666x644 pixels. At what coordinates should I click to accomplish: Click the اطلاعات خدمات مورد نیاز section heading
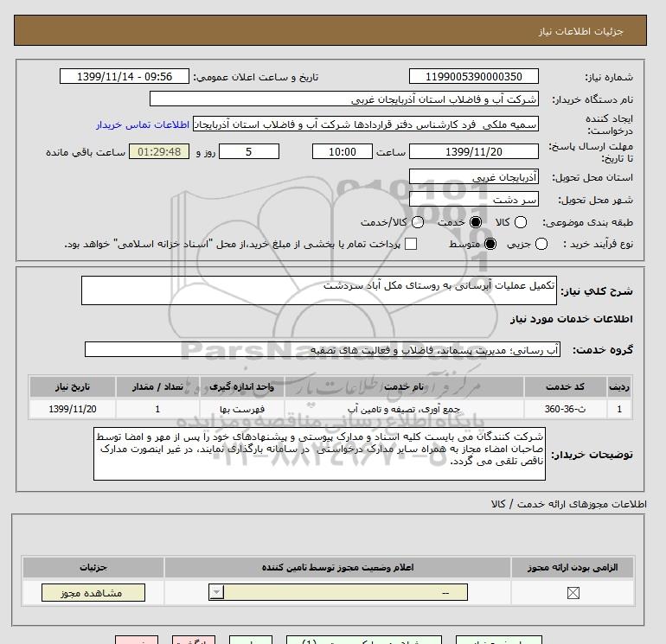(572, 319)
